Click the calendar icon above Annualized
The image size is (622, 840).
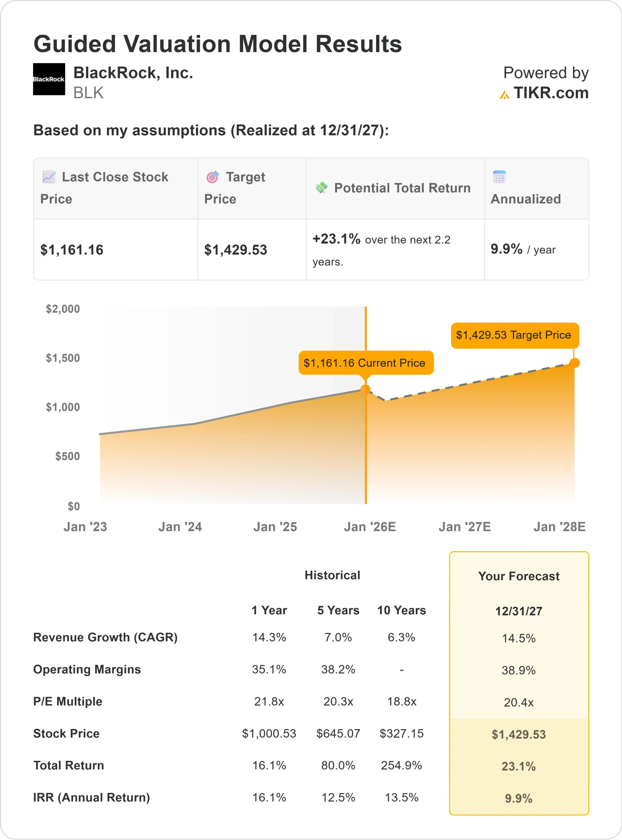coord(499,177)
